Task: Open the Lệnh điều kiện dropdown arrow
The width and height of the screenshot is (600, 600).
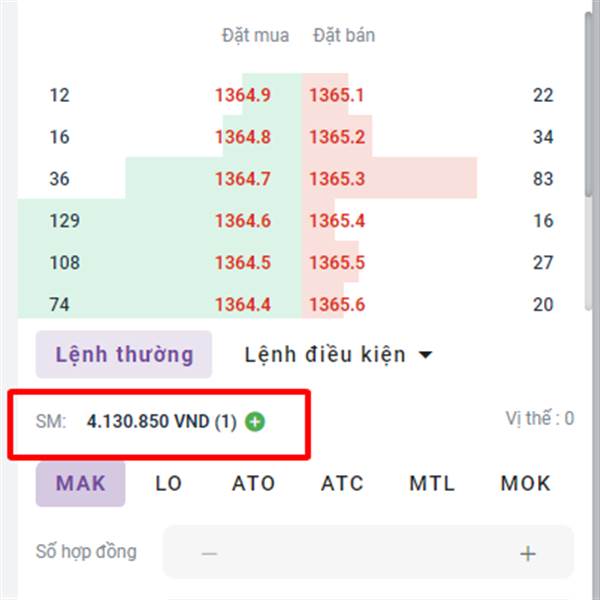Action: click(x=426, y=355)
